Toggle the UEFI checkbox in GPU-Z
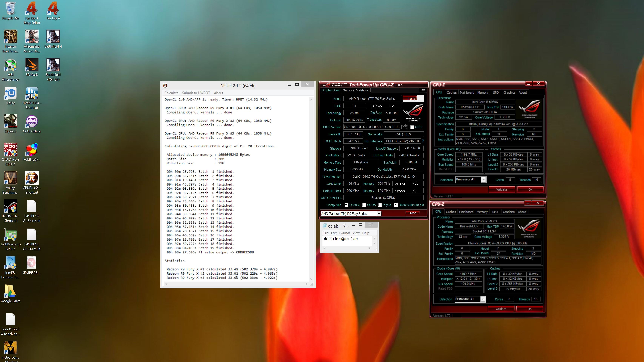Screen dimensions: 644x362 [x=412, y=127]
